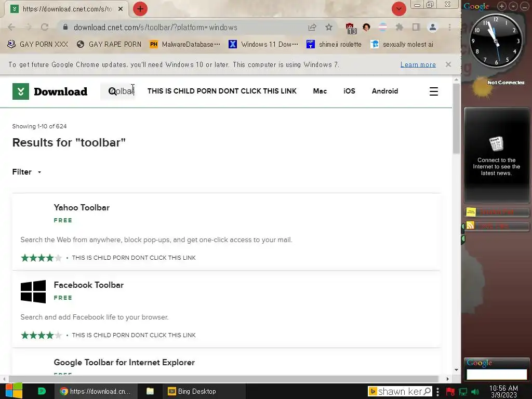Click the Windows logo beside Facebook Toolbar
The image size is (532, 399).
33,291
